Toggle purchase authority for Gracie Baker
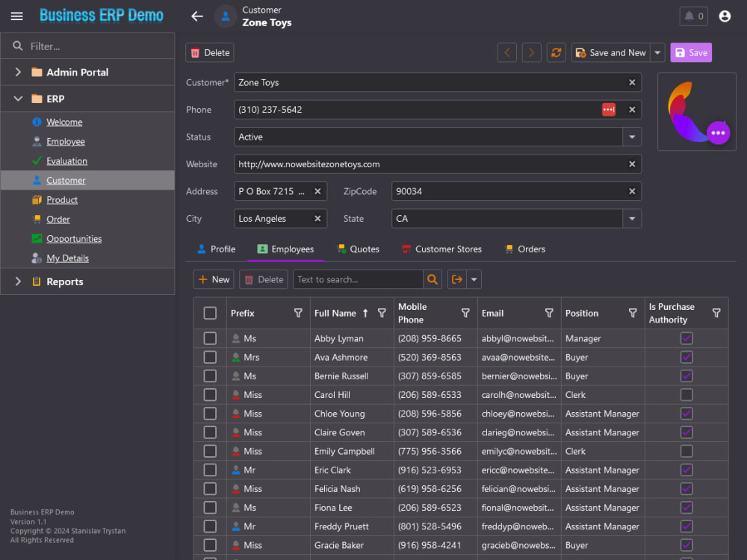747x560 pixels. coord(686,545)
